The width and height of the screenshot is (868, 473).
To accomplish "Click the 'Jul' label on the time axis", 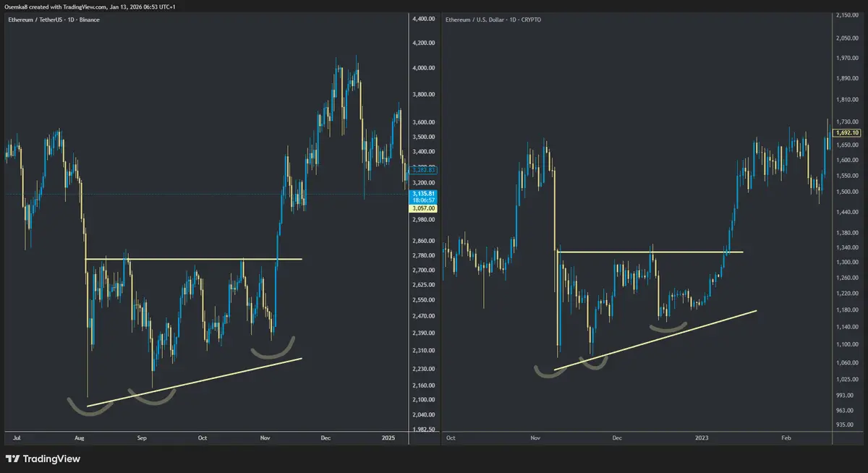I will pos(17,438).
